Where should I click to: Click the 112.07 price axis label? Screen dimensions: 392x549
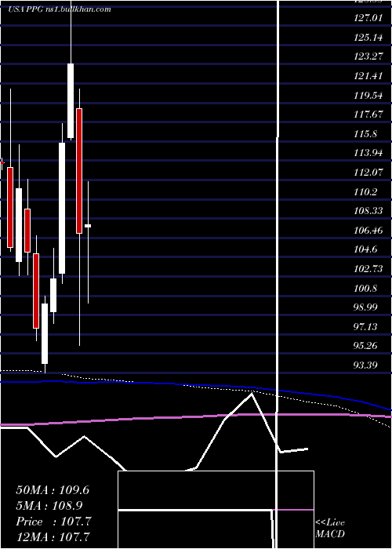pyautogui.click(x=368, y=173)
